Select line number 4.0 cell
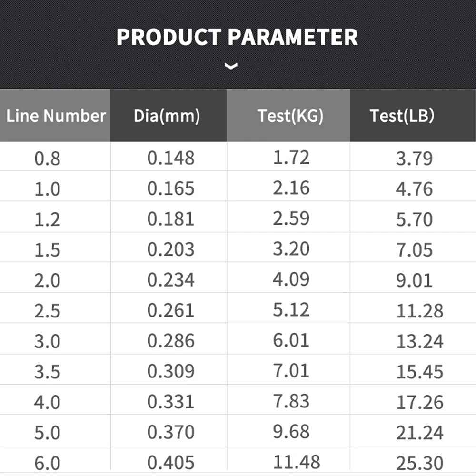476x476 pixels. 47,402
